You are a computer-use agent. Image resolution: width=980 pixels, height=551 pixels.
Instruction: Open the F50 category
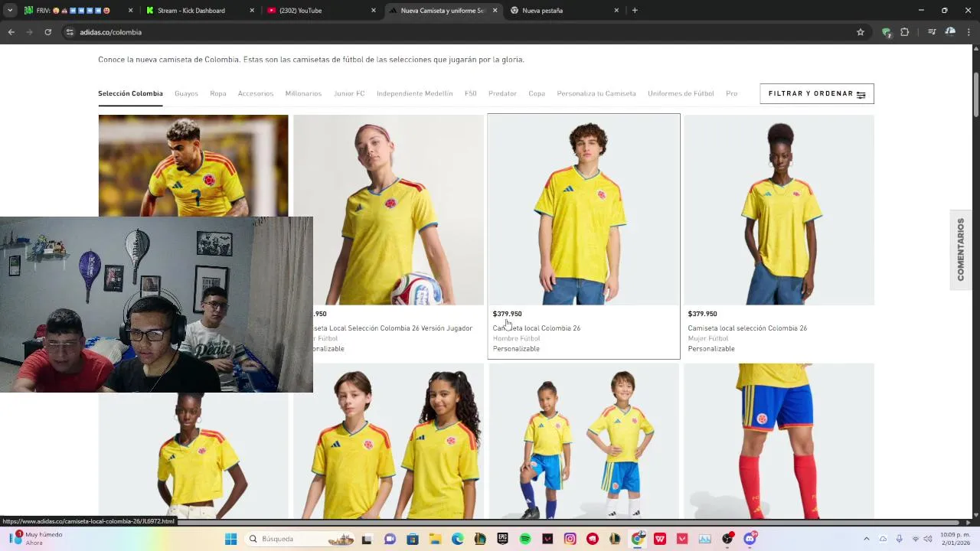pyautogui.click(x=471, y=93)
